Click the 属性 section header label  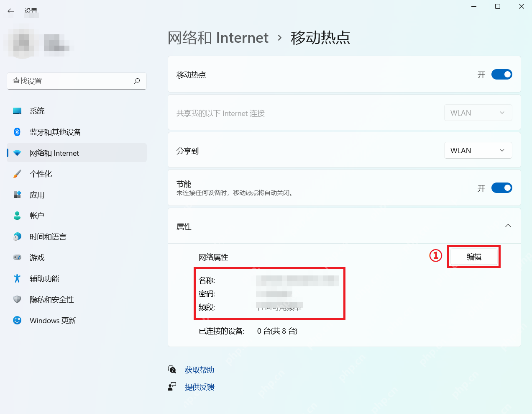(x=184, y=226)
